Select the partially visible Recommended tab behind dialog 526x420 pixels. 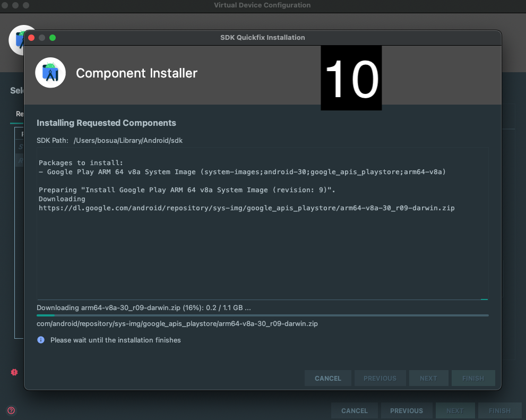pos(20,114)
